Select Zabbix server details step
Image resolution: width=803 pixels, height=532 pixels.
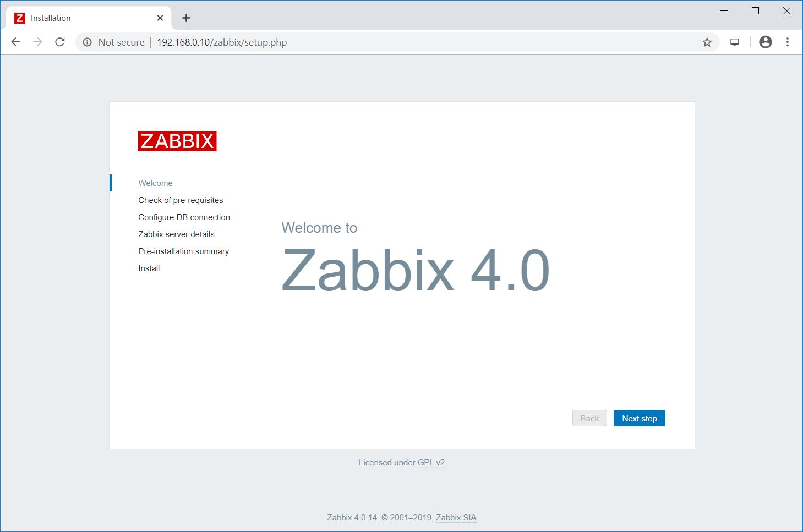tap(176, 234)
